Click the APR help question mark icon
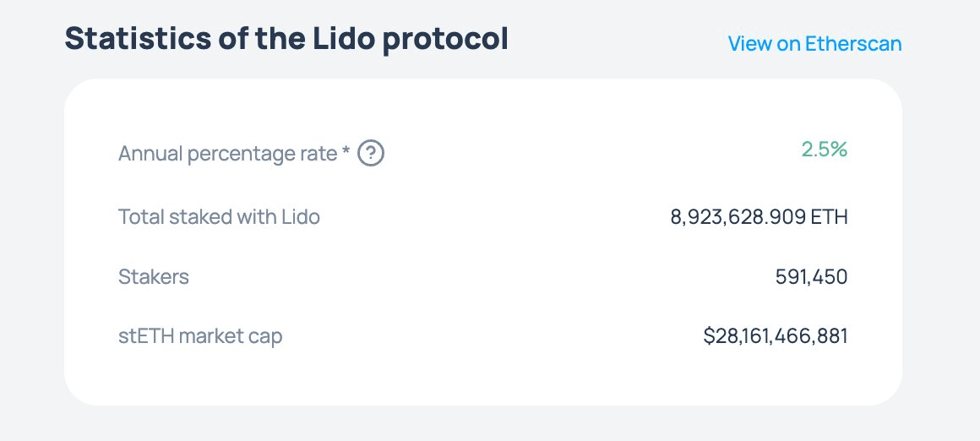This screenshot has width=980, height=441. coord(371,154)
